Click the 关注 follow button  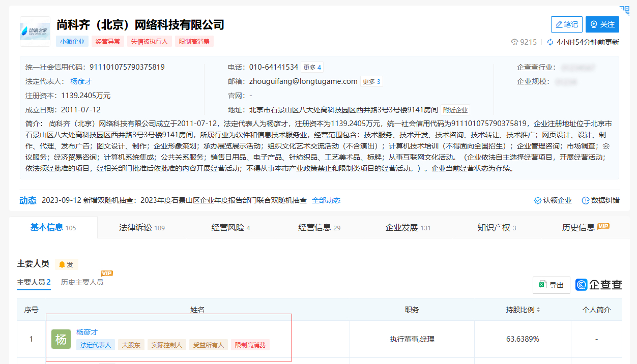tap(602, 24)
